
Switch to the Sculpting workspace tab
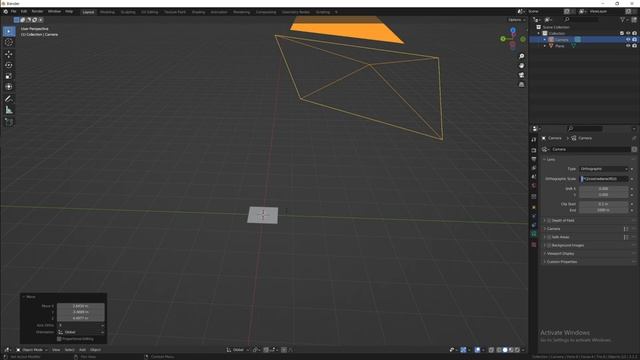pyautogui.click(x=128, y=12)
